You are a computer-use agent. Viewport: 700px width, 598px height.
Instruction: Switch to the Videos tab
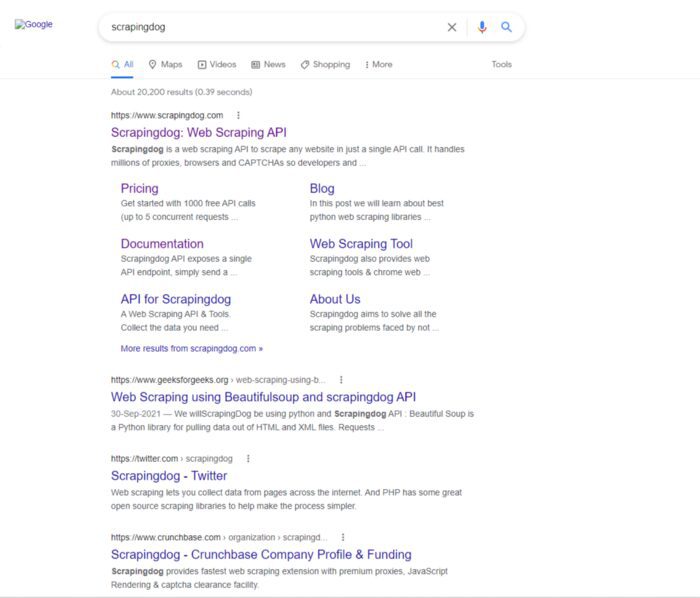coord(217,64)
